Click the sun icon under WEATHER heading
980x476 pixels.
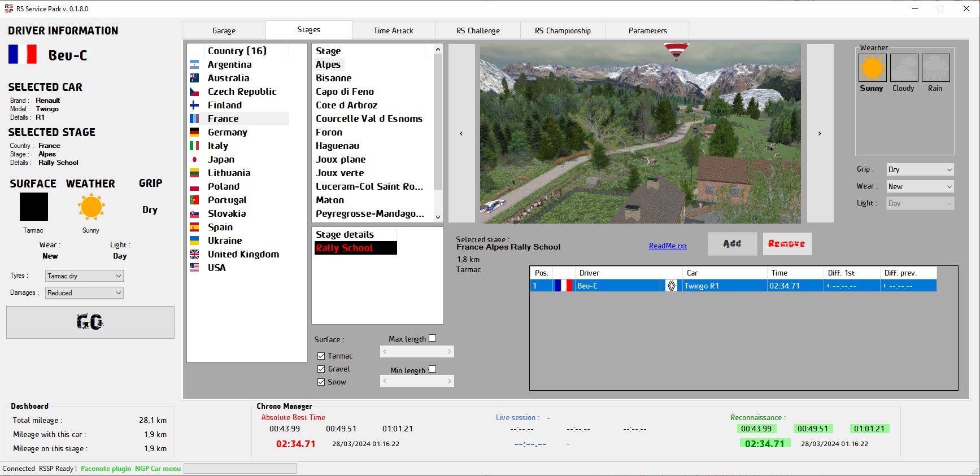click(x=91, y=207)
